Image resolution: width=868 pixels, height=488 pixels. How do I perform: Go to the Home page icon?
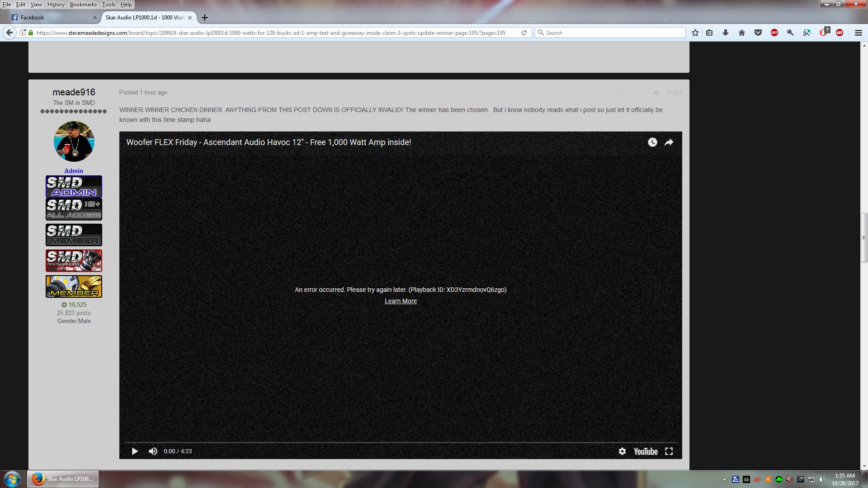[x=742, y=33]
